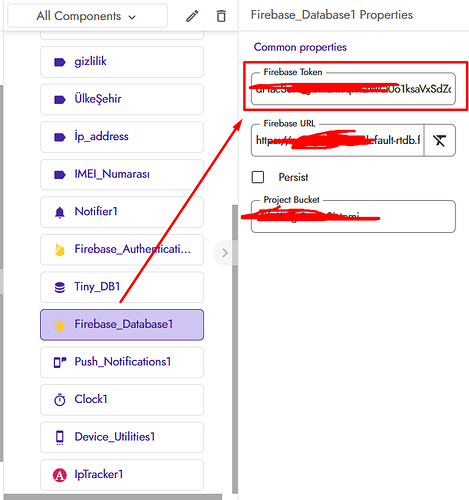
Task: Select the gizlilik label component
Action: click(122, 62)
